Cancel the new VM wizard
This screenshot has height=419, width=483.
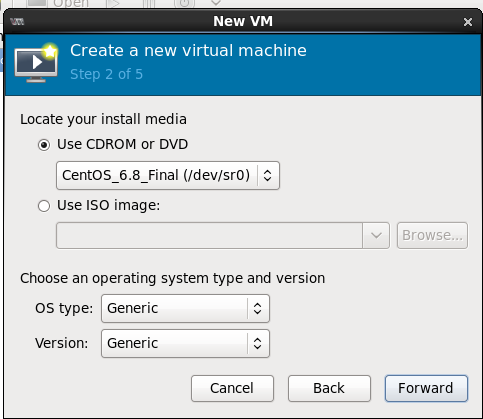[x=232, y=388]
